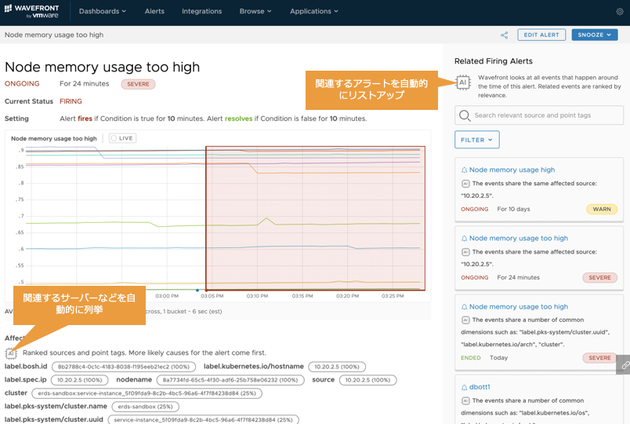Go to the Alerts menu
630x424 pixels.
155,11
